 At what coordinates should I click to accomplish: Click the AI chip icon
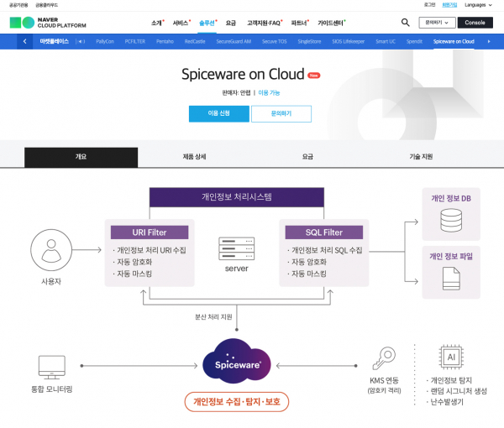point(452,357)
